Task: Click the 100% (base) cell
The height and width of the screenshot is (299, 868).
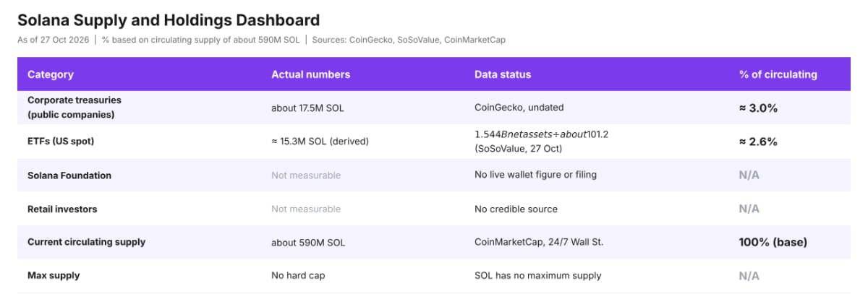Action: 773,242
